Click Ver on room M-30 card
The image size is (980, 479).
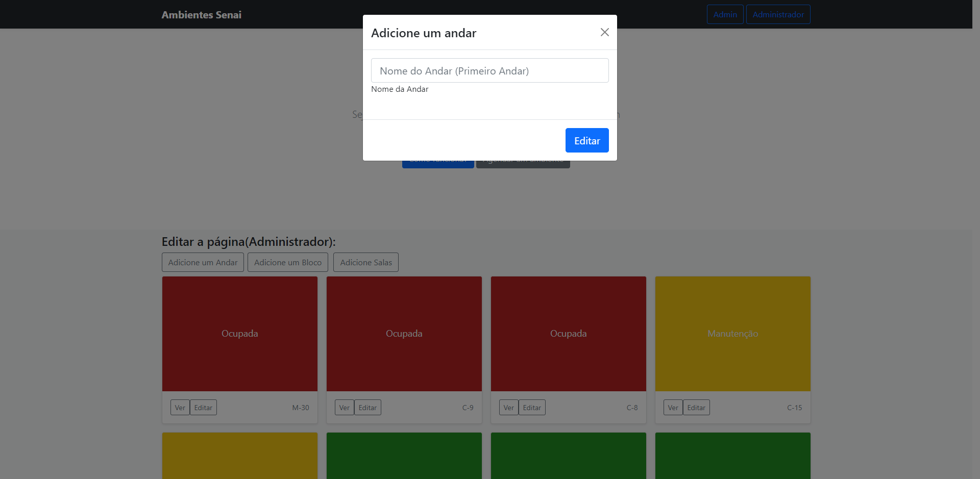click(180, 408)
